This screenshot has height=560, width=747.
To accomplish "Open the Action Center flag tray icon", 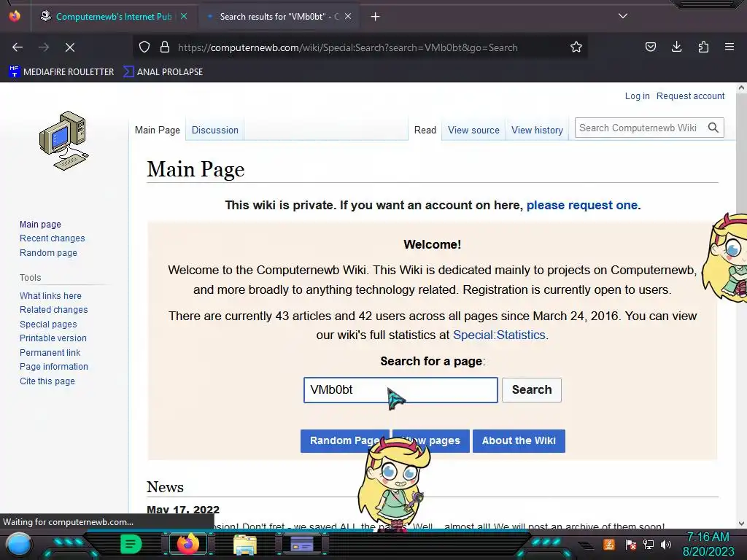I will pyautogui.click(x=631, y=544).
